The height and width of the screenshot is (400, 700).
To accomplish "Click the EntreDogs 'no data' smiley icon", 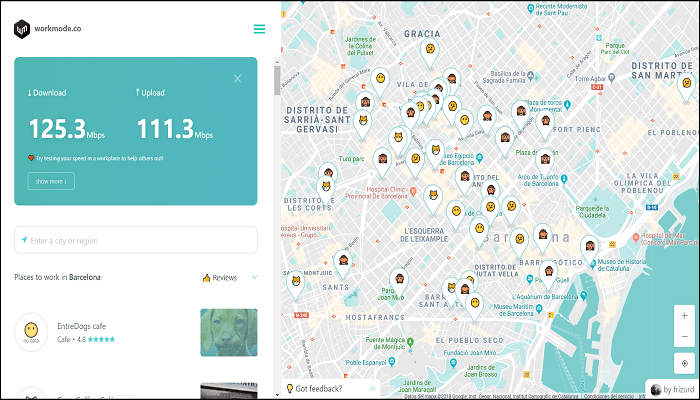I will click(x=32, y=330).
